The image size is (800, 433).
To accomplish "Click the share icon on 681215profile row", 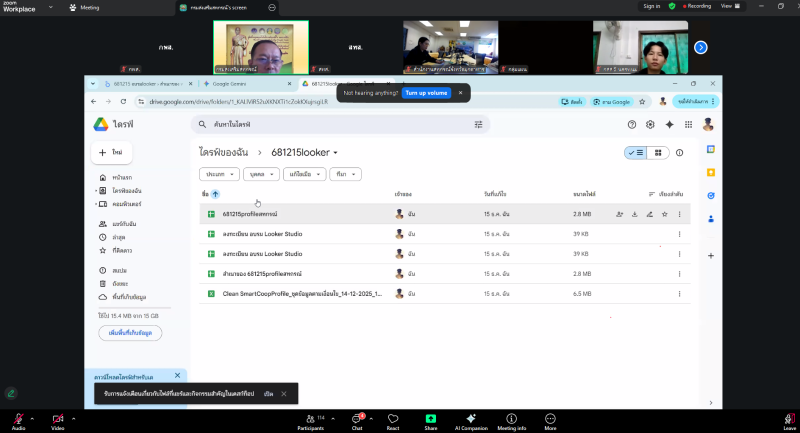I will click(619, 214).
